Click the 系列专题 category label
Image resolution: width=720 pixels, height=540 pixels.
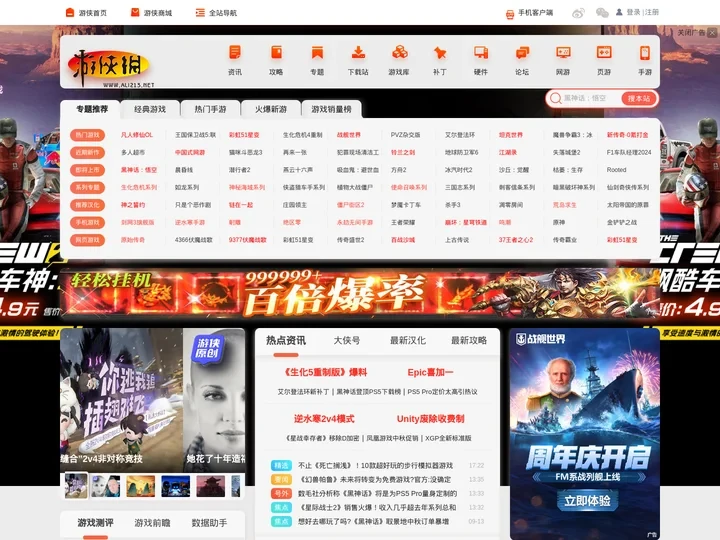point(87,187)
